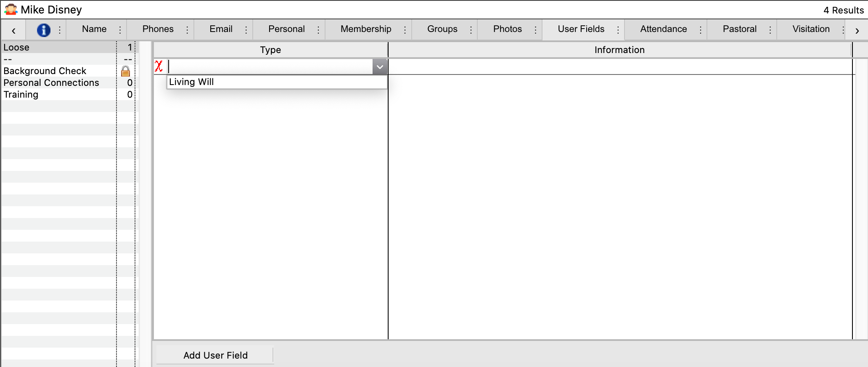Viewport: 868px width, 367px height.
Task: Click the blue info icon tab
Action: [x=43, y=30]
